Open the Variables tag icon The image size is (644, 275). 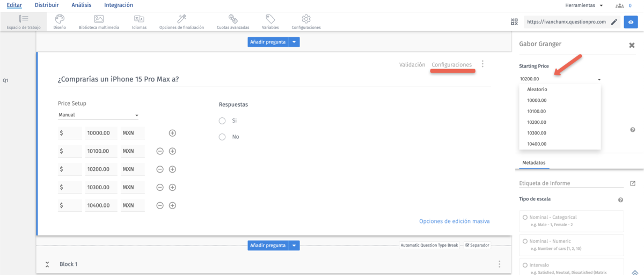pos(270,19)
